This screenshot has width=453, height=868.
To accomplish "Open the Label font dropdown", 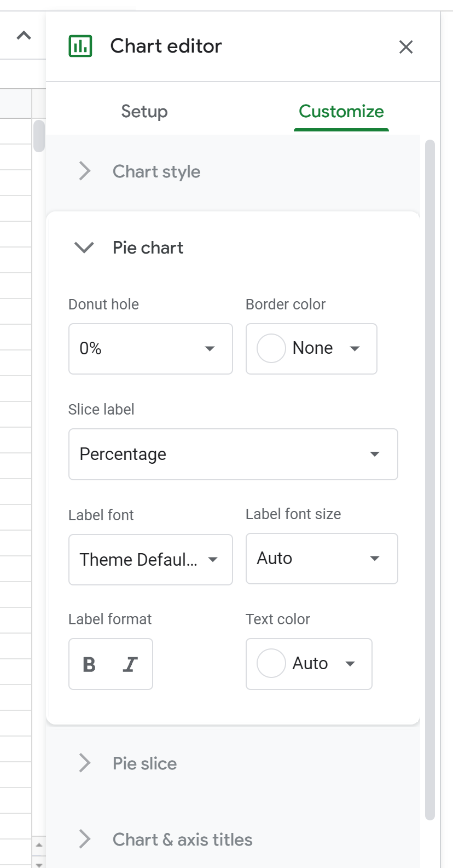I will point(150,560).
